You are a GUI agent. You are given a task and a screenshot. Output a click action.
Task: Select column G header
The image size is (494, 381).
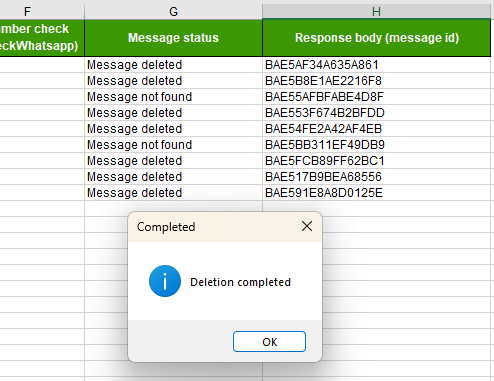[x=173, y=12]
